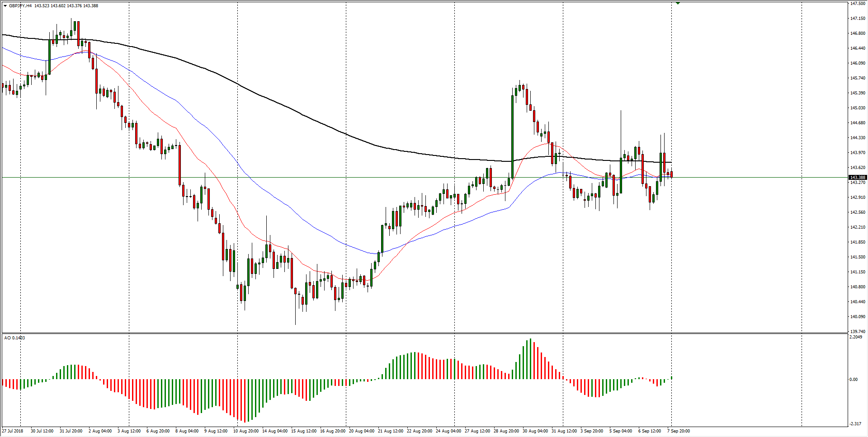This screenshot has width=868, height=437.
Task: Click the AO 0.1403 indicator label
Action: click(x=14, y=338)
